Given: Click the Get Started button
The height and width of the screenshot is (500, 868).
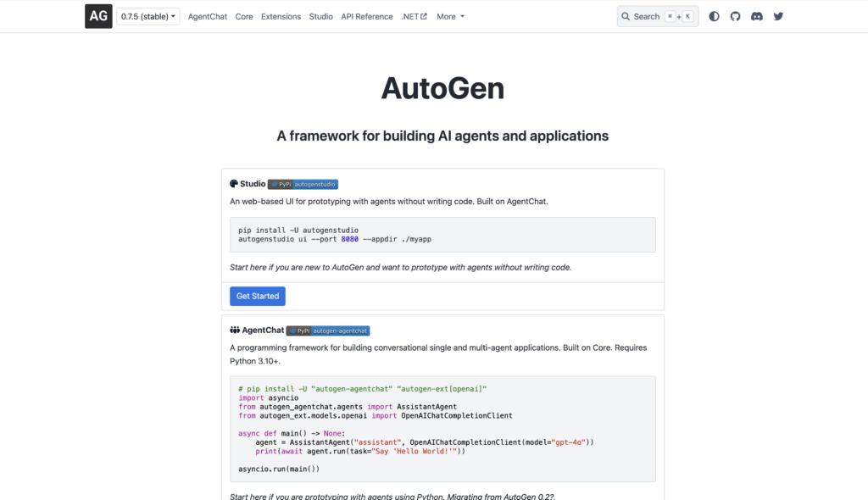Looking at the screenshot, I should [x=258, y=297].
